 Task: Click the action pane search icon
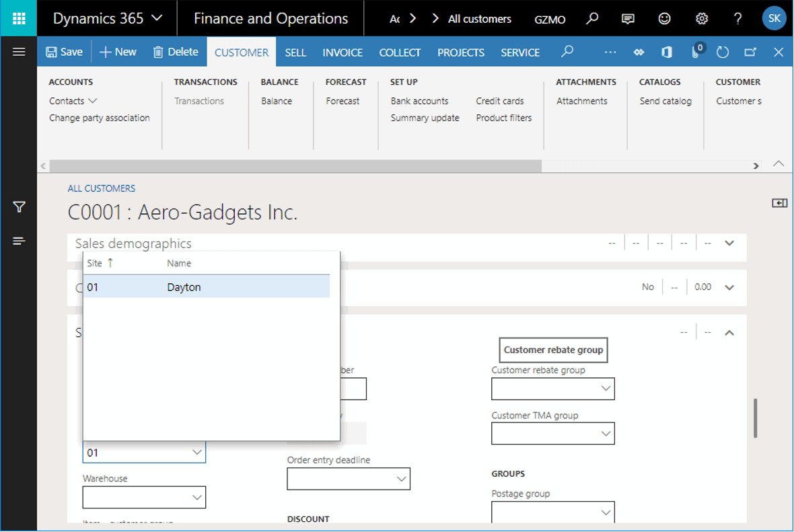pyautogui.click(x=567, y=51)
